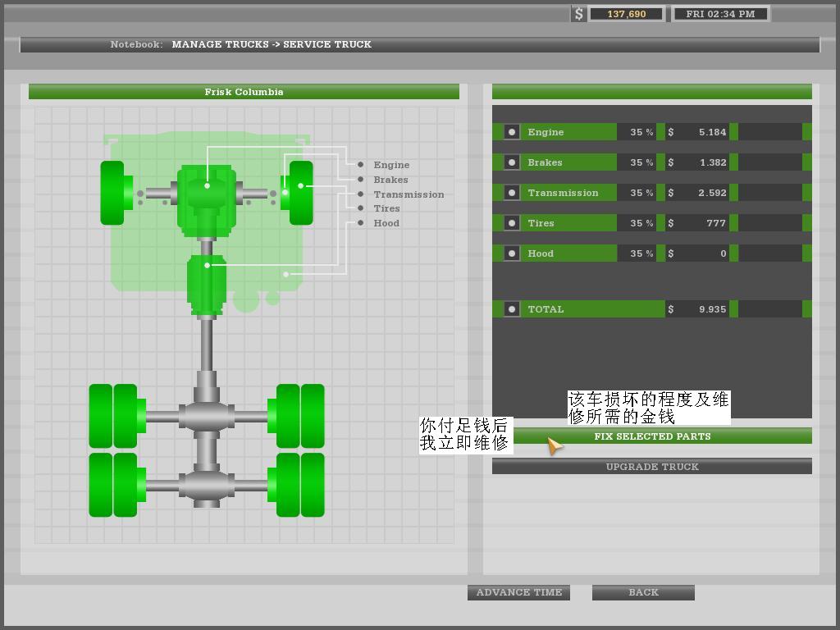
Task: Toggle the Engine repair checkbox
Action: click(511, 132)
